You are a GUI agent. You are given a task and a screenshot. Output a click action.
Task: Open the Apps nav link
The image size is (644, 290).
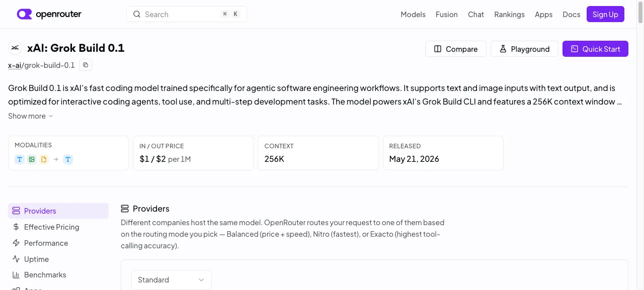[543, 14]
